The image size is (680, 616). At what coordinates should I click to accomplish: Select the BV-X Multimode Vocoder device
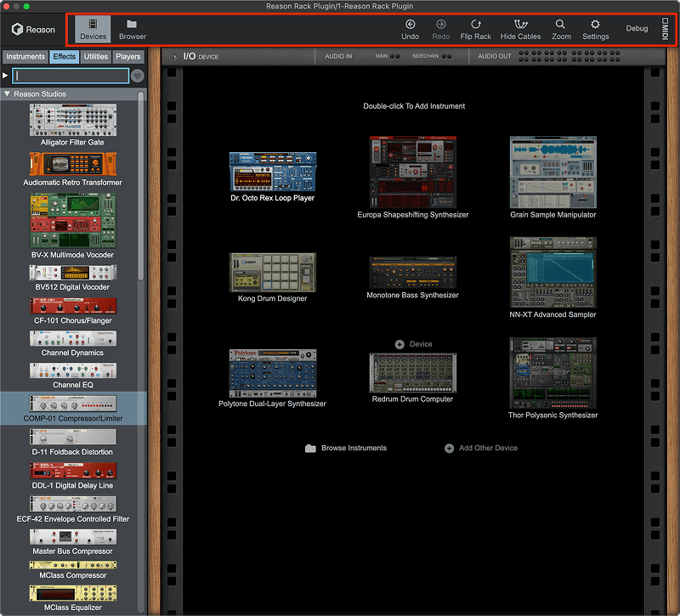72,226
